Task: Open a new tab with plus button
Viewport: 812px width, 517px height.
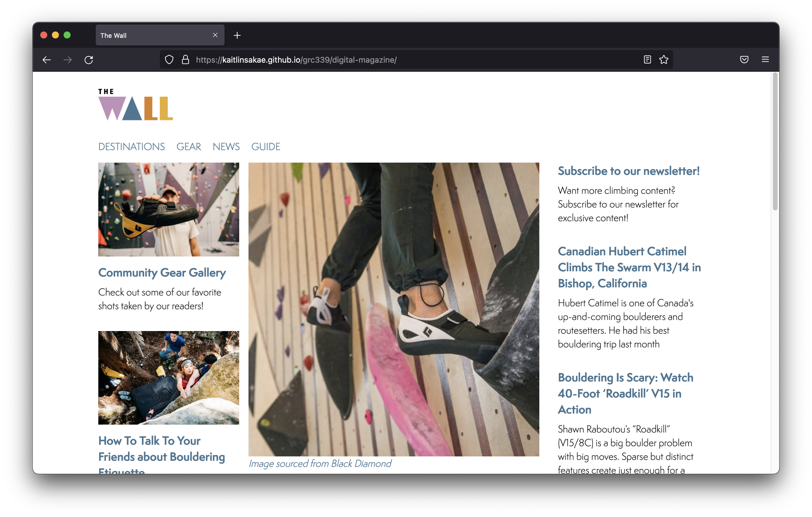Action: pyautogui.click(x=237, y=35)
